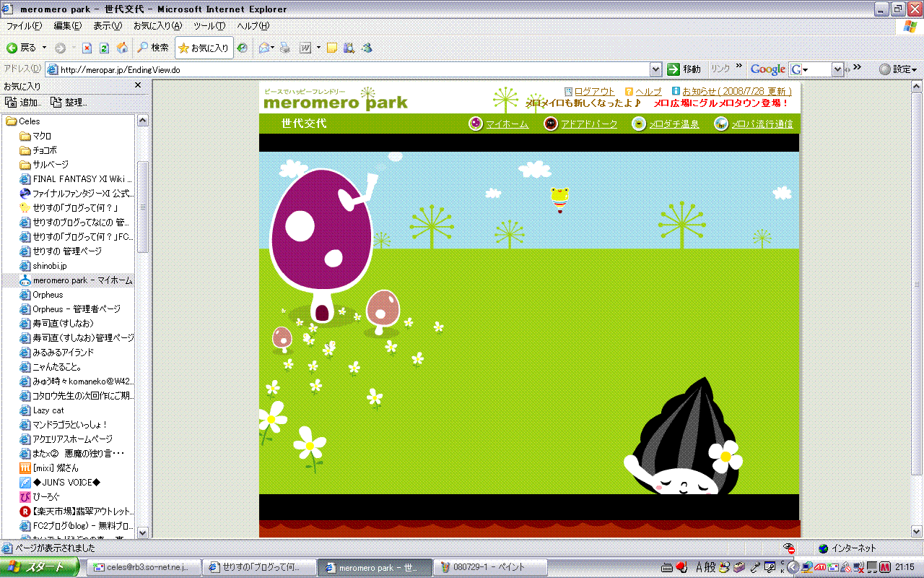Open the Lazy cat favorite
The height and width of the screenshot is (578, 924).
tap(42, 410)
